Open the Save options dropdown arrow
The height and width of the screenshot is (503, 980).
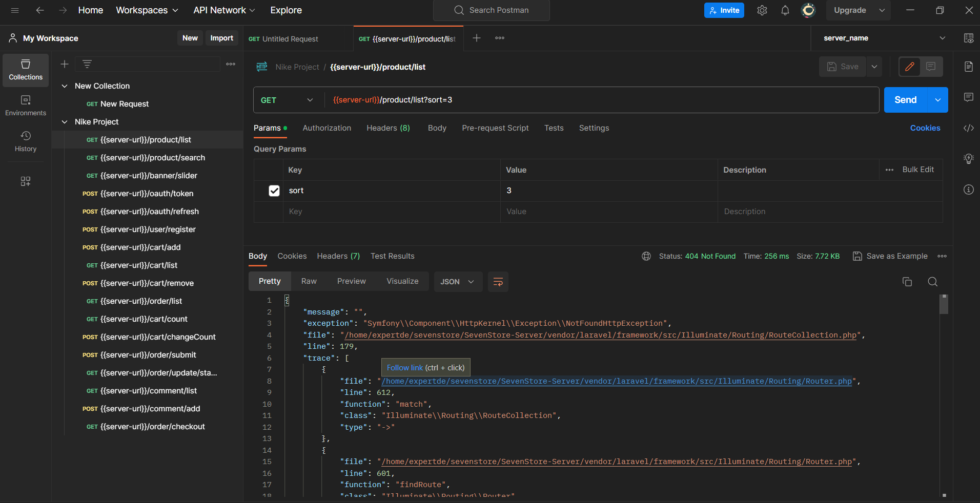(874, 67)
